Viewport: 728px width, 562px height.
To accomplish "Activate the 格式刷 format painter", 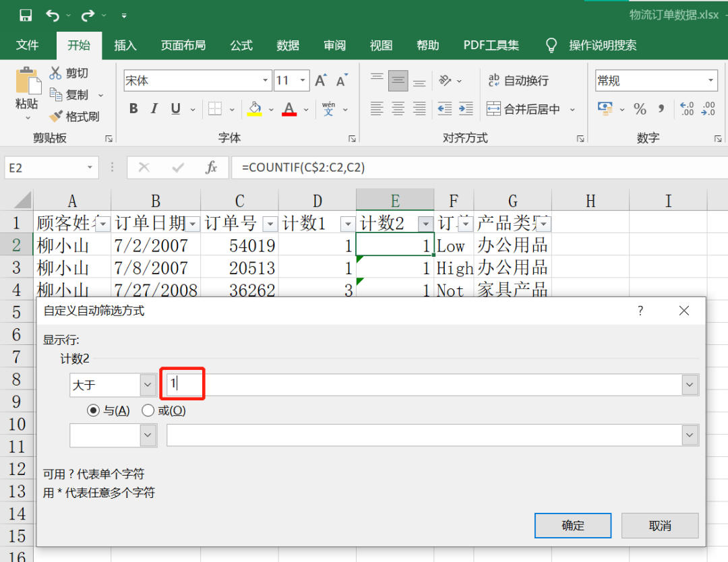I will point(74,117).
